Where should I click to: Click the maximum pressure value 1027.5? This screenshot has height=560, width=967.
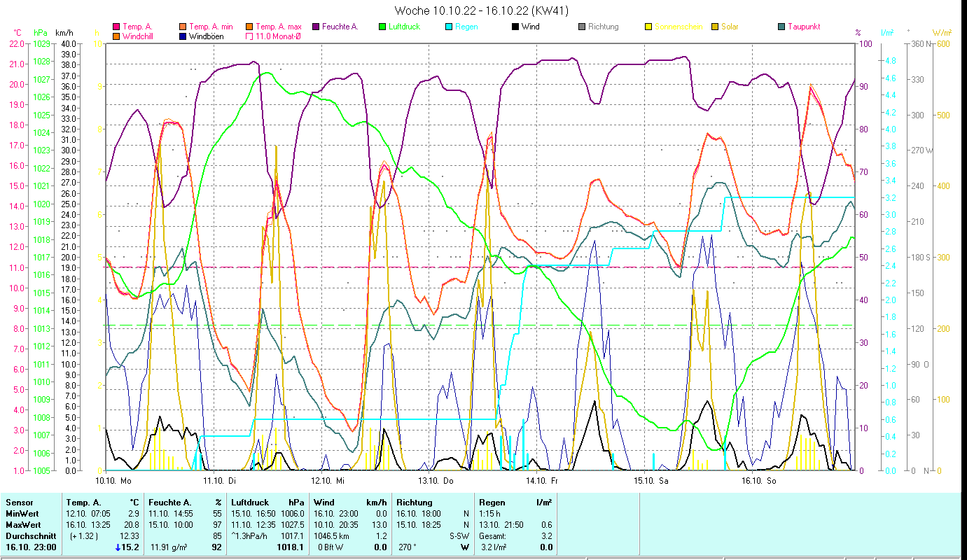[292, 525]
